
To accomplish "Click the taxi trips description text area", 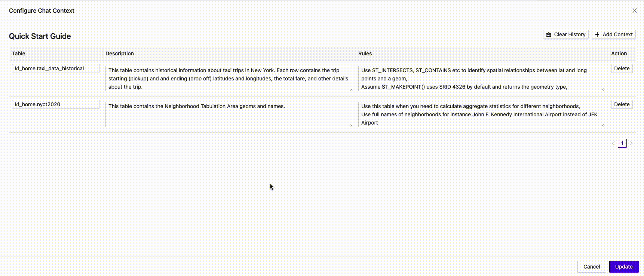I will pyautogui.click(x=228, y=79).
